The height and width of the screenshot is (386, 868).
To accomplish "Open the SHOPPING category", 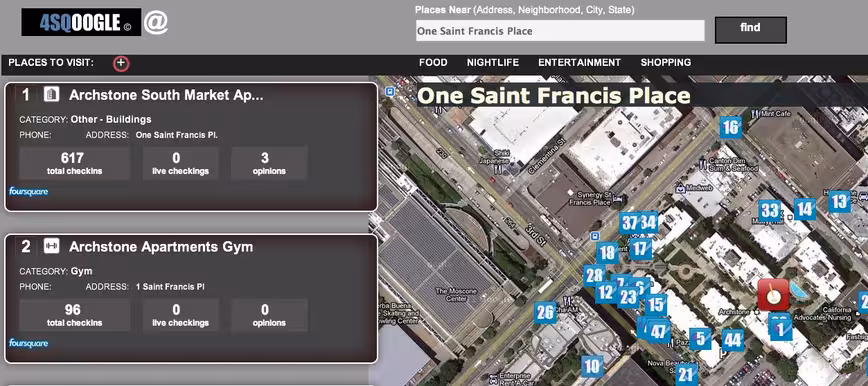I will (x=665, y=63).
